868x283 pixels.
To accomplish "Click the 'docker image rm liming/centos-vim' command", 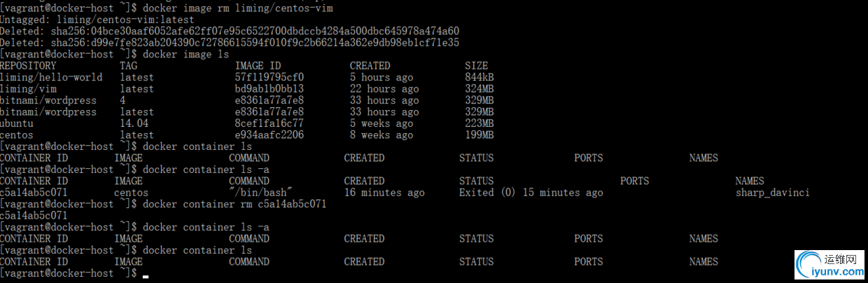I will (237, 8).
